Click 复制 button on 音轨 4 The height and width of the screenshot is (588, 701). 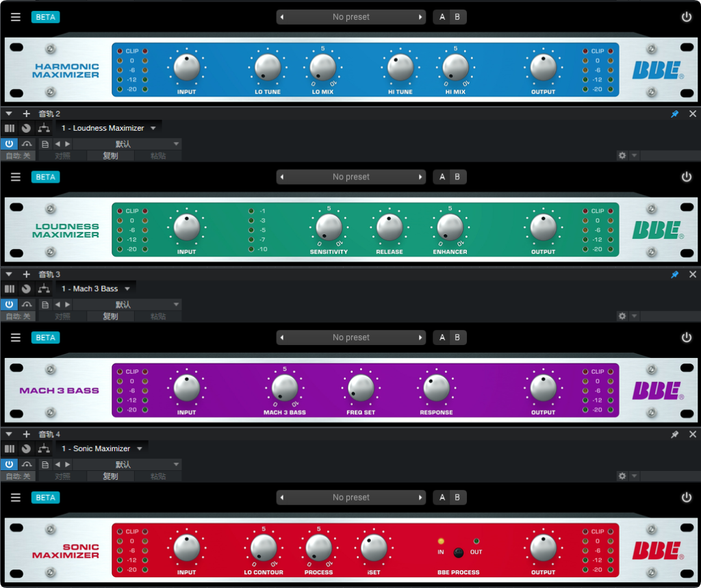tap(110, 476)
